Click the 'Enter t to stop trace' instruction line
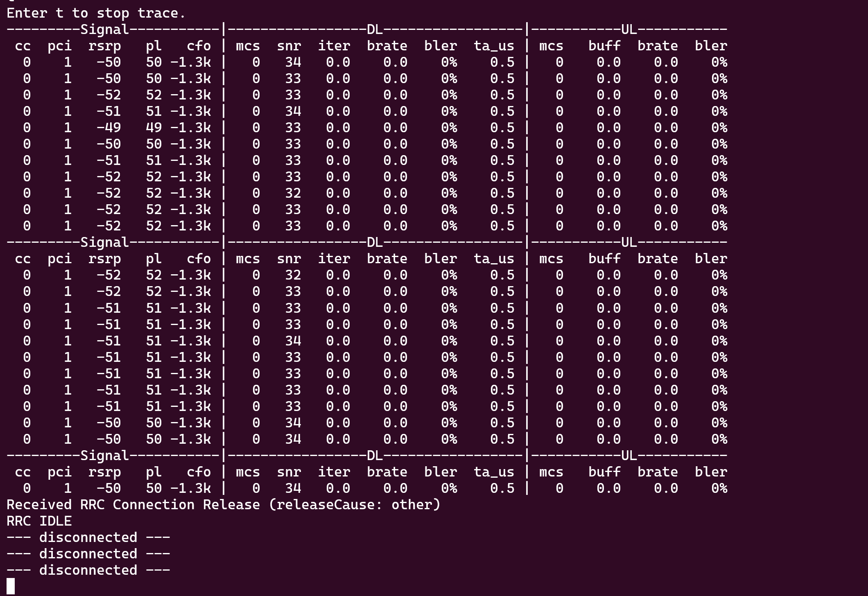The image size is (868, 596). click(x=94, y=13)
